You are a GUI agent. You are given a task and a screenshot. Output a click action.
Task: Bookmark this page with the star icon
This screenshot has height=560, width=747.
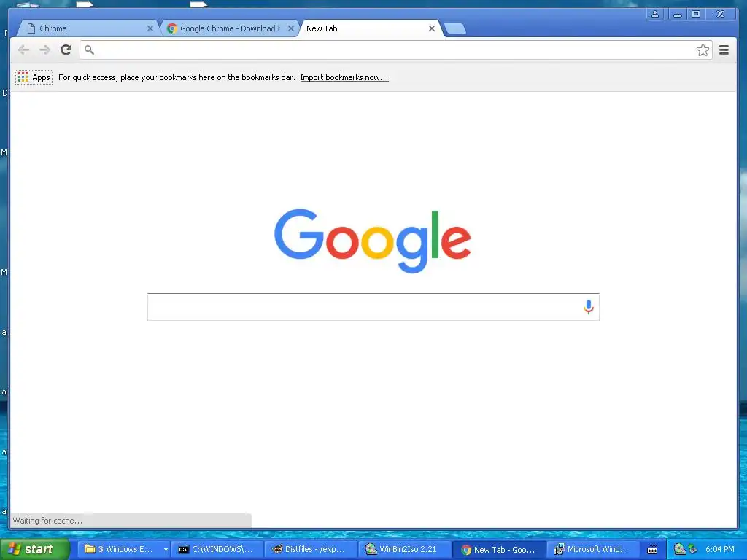tap(703, 50)
